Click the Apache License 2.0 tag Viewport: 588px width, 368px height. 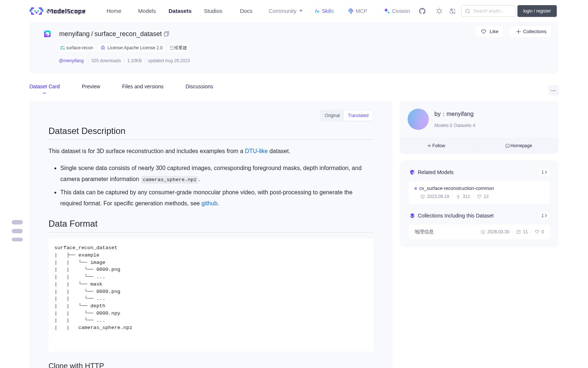(x=132, y=48)
